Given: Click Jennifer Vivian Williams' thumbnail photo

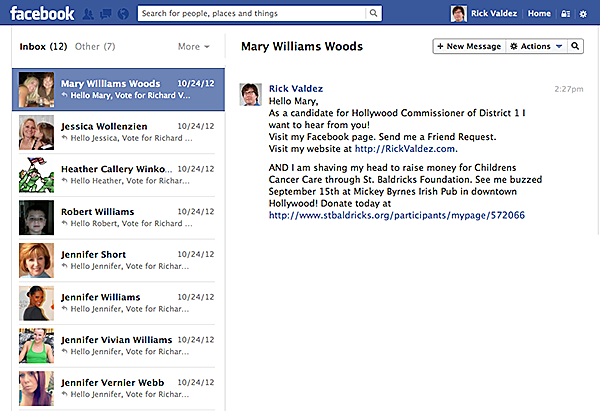Looking at the screenshot, I should [x=36, y=346].
